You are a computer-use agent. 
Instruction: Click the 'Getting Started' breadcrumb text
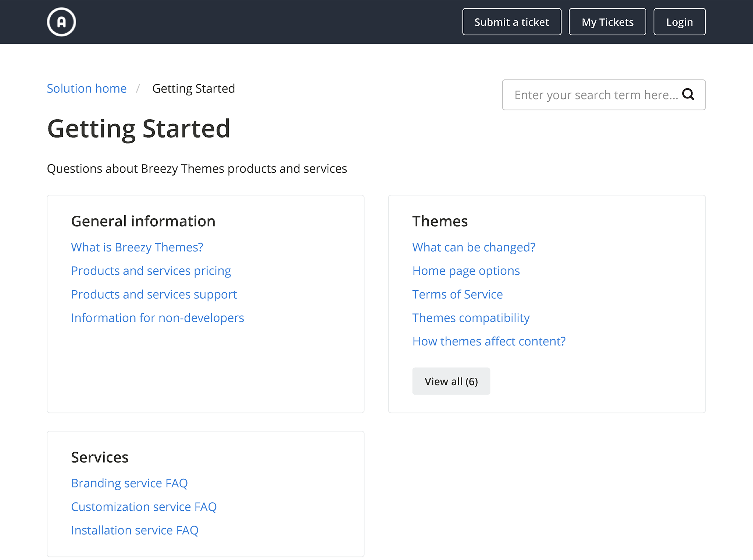pos(194,89)
